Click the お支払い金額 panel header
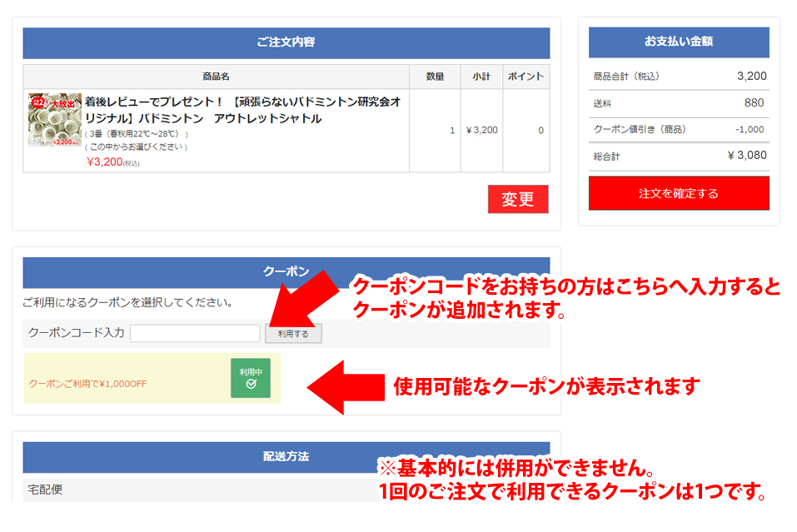 coord(678,42)
